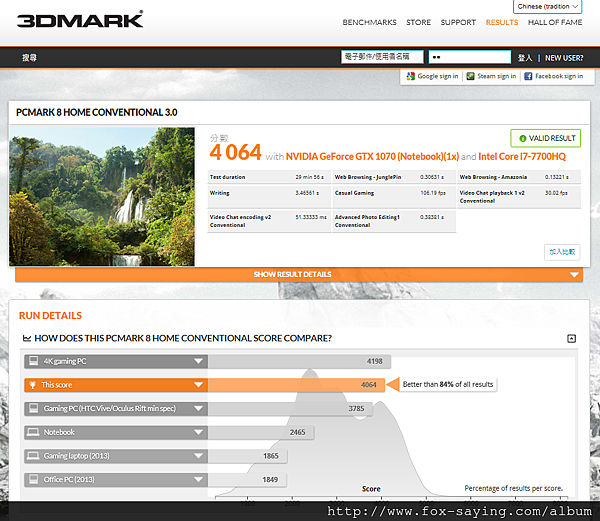Open the STORE menu item
Viewport: 600px width, 521px height.
pos(418,22)
